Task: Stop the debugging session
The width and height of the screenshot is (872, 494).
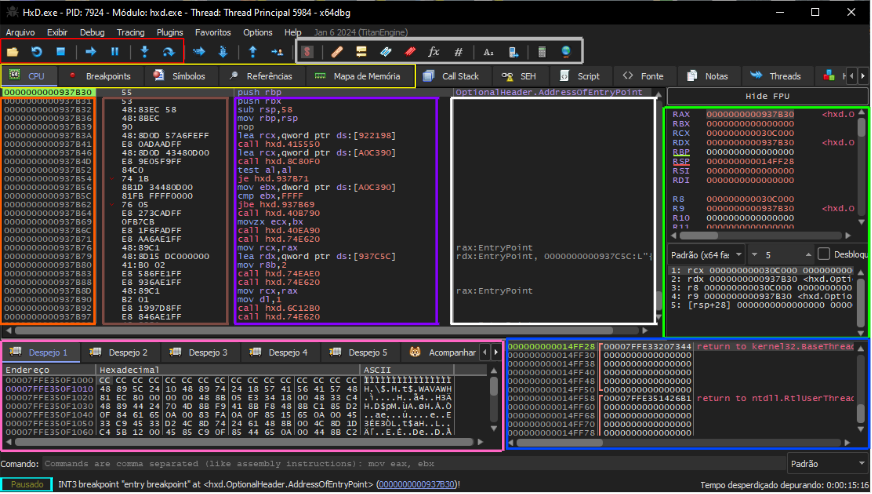Action: pos(60,51)
